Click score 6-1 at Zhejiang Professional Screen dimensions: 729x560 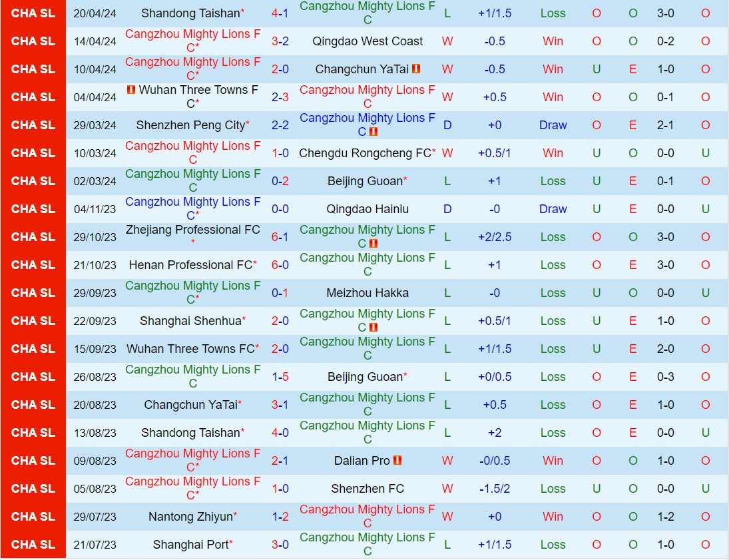280,237
